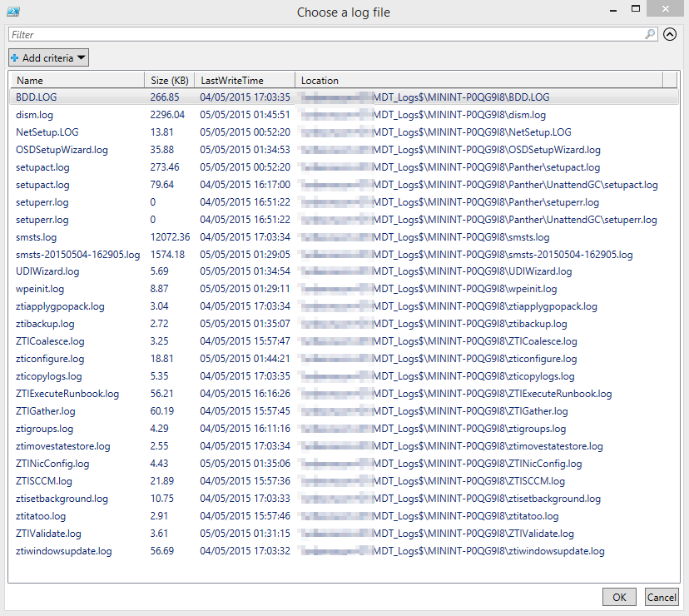Collapse the filter panel with chevron button

pos(671,35)
